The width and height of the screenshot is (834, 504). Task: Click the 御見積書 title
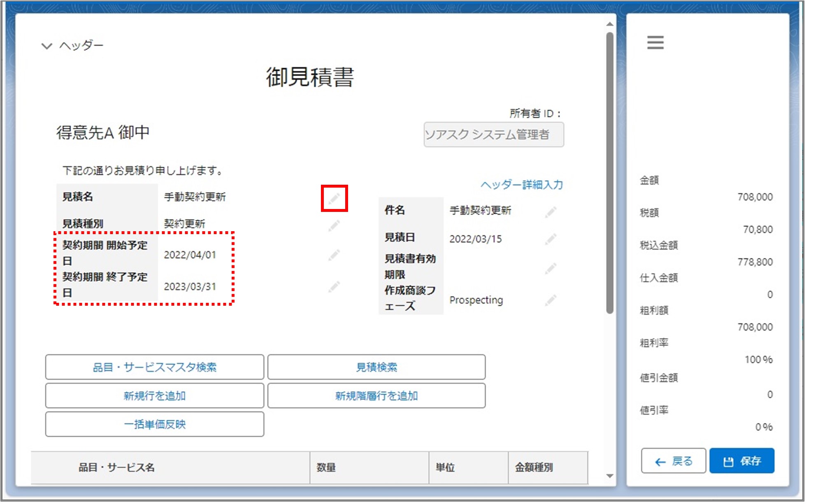(310, 77)
